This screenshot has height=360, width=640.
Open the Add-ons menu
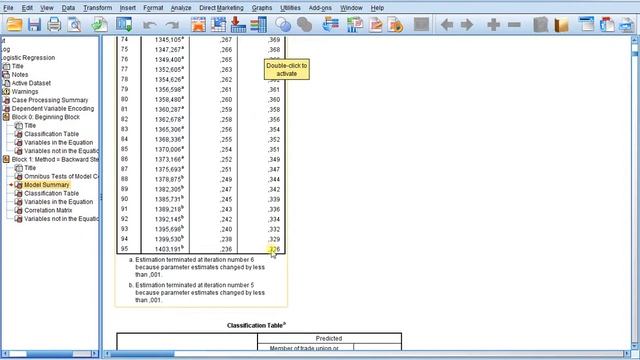pos(320,8)
